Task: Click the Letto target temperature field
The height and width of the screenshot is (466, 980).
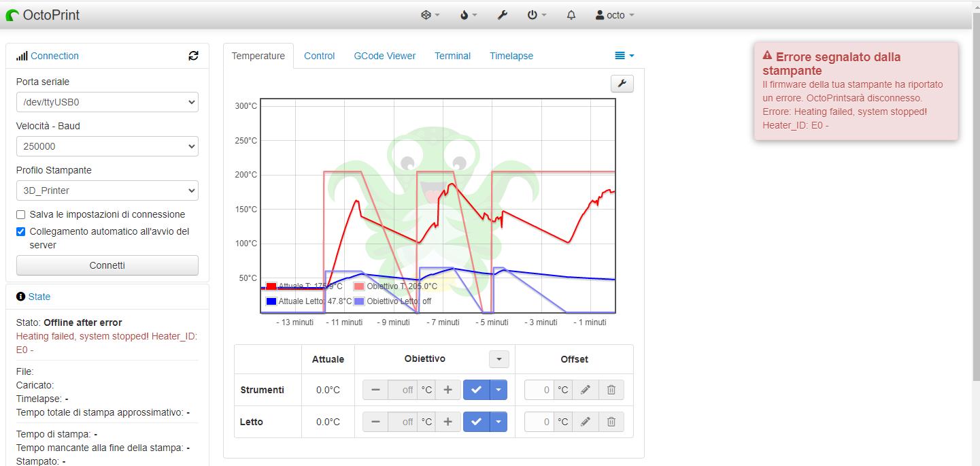Action: click(x=403, y=422)
